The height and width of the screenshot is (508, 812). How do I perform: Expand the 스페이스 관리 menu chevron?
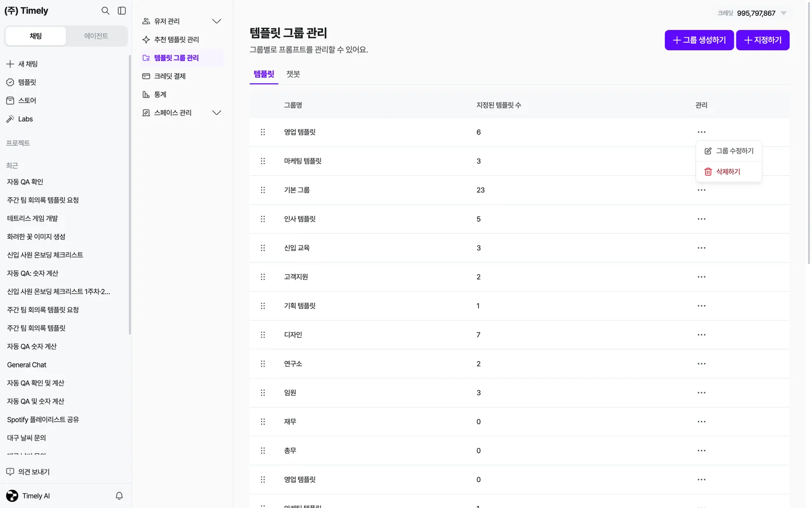pyautogui.click(x=217, y=113)
